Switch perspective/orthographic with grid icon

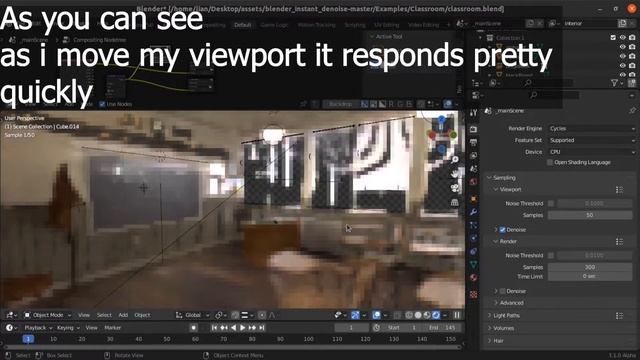[x=455, y=202]
